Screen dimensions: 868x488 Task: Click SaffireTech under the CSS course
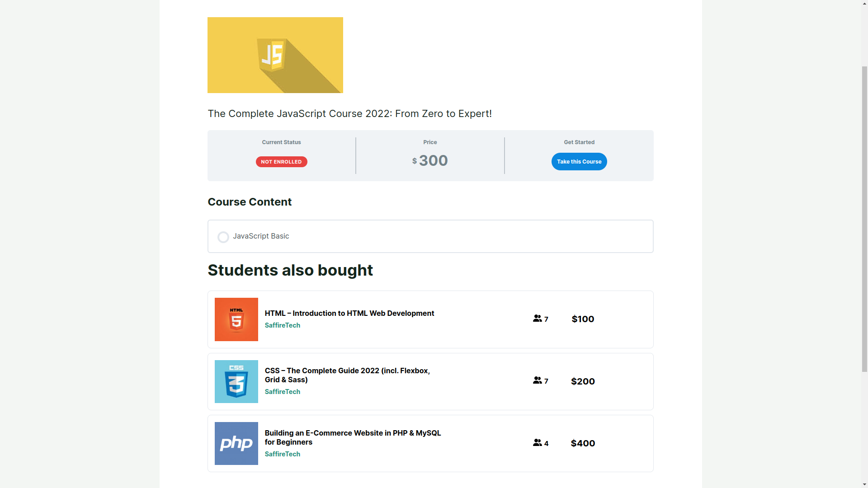pos(282,392)
